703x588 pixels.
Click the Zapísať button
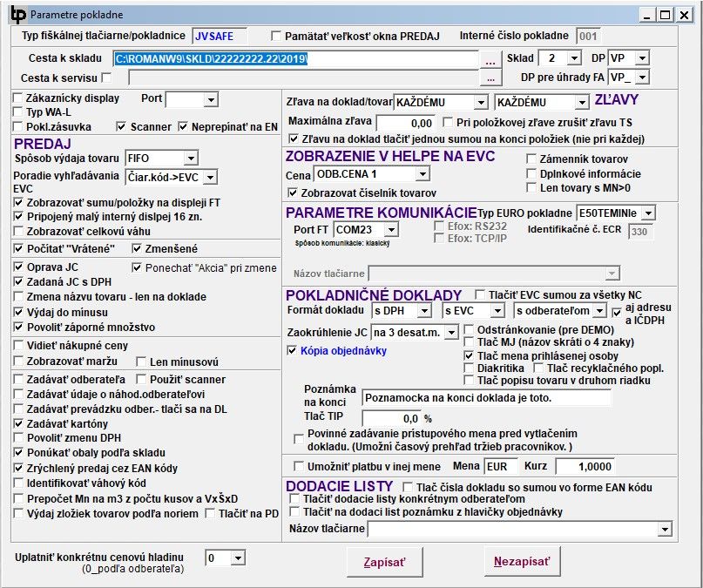pyautogui.click(x=384, y=562)
